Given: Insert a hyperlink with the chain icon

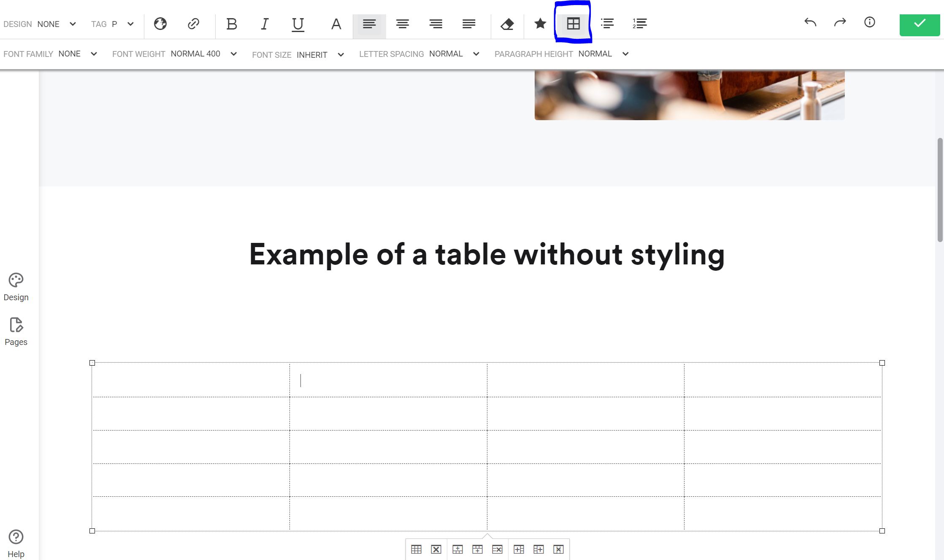Looking at the screenshot, I should [x=193, y=24].
